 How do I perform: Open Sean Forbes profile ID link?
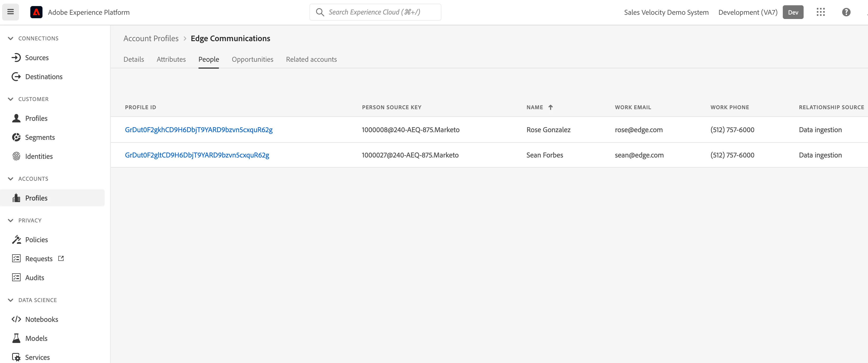[x=197, y=155]
